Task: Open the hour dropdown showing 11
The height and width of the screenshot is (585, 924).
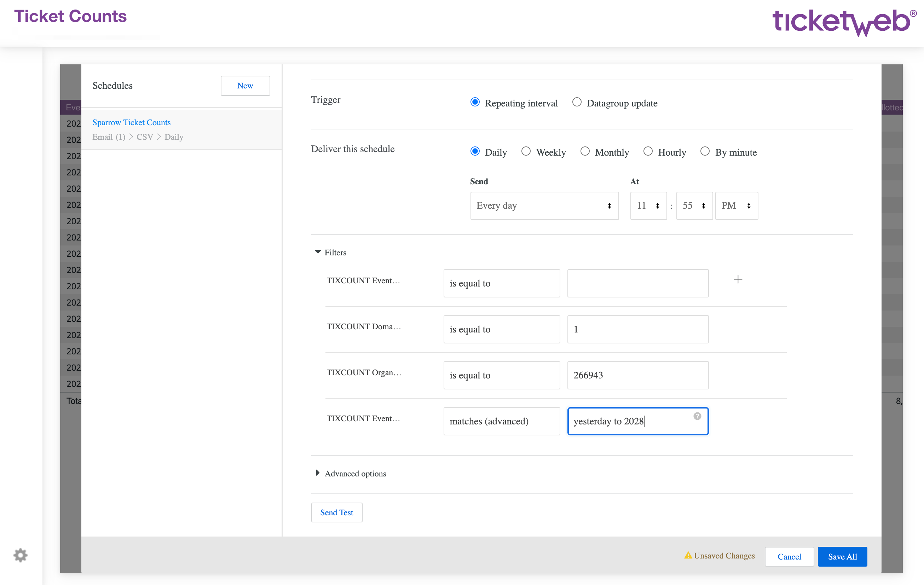Action: click(x=648, y=205)
